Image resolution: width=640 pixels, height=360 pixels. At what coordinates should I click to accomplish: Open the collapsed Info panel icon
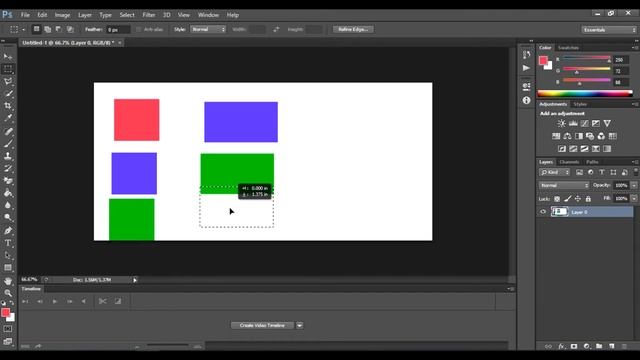point(527,100)
